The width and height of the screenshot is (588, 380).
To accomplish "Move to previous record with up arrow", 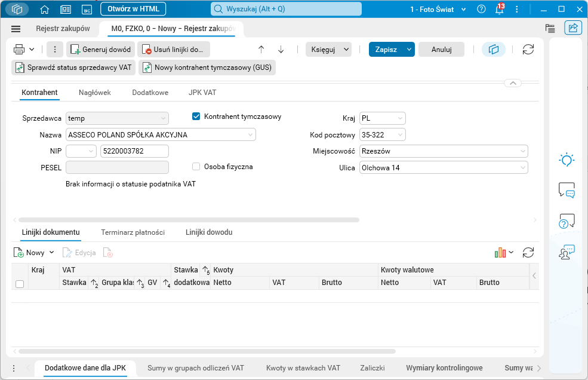I will 261,49.
